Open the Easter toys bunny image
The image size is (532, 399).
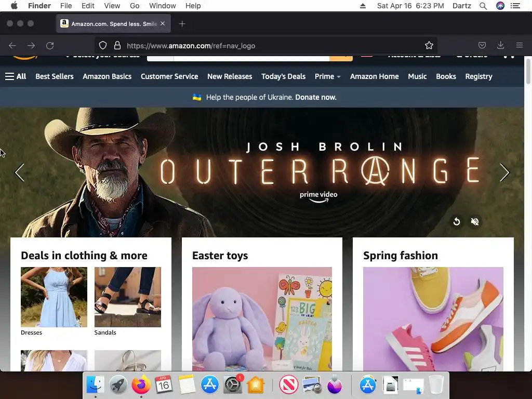262,319
